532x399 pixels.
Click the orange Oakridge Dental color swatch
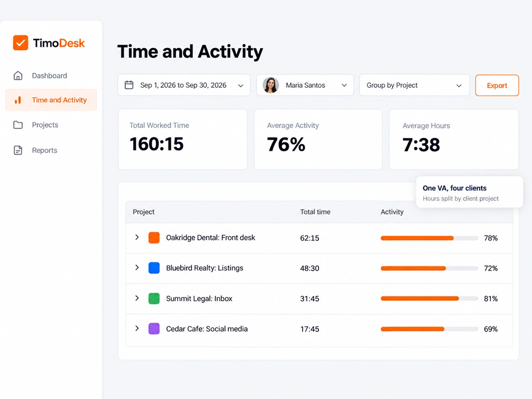click(x=154, y=237)
